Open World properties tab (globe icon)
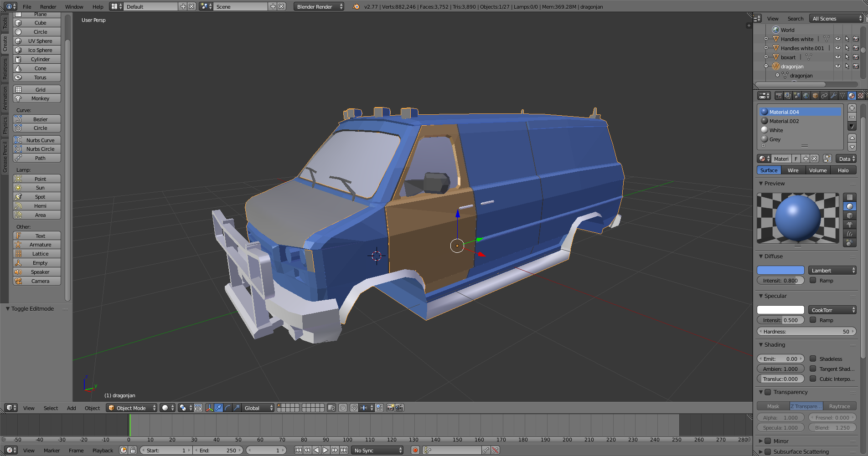 pos(806,96)
